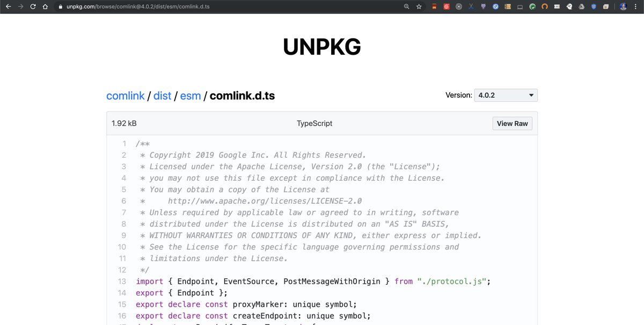
Task: Click the createEndpoint declaration line
Action: (x=253, y=316)
